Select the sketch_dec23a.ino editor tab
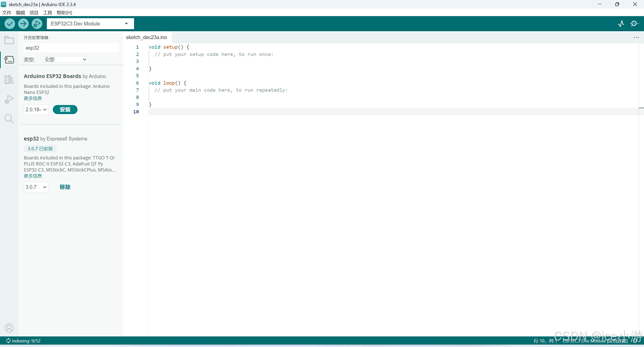 pos(146,37)
